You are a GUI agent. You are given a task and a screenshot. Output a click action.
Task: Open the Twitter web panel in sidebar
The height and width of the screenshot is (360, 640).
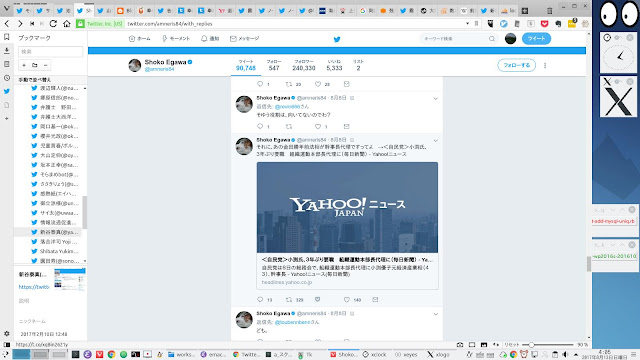(x=7, y=91)
